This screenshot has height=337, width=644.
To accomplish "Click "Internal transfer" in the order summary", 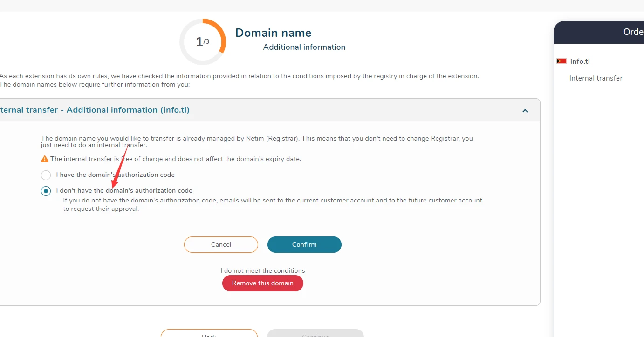I will pos(596,78).
